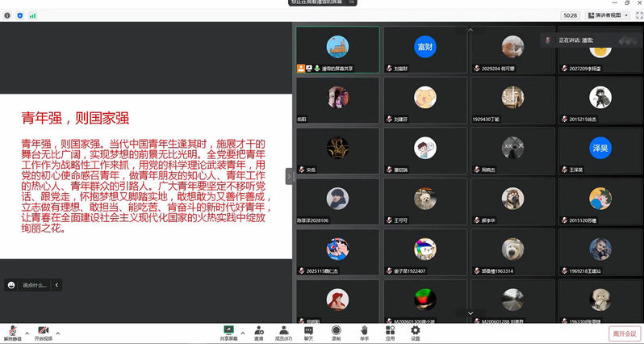Click the emoji icon beside the chat input
The height and width of the screenshot is (344, 644).
pyautogui.click(x=11, y=285)
